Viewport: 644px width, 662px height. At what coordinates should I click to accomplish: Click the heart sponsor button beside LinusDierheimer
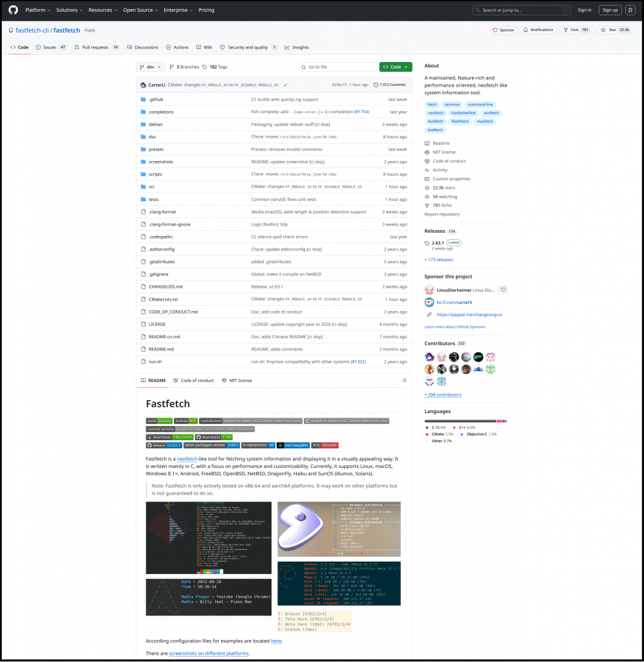pyautogui.click(x=503, y=290)
